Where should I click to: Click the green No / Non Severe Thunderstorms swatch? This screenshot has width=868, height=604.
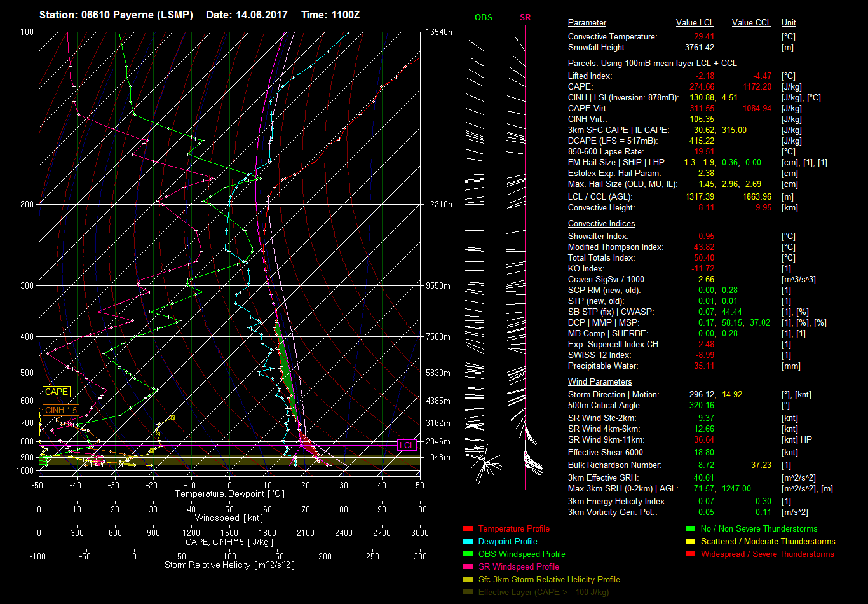[x=690, y=528]
